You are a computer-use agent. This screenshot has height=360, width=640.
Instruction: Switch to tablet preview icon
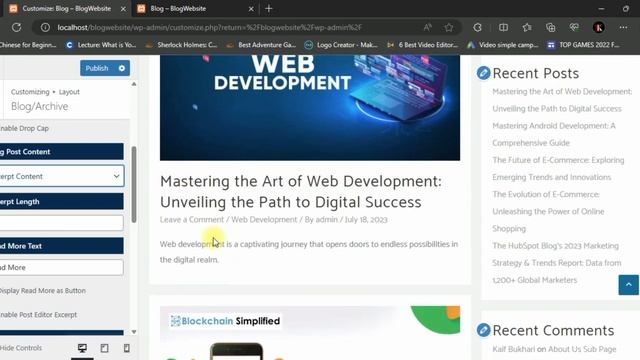click(104, 348)
